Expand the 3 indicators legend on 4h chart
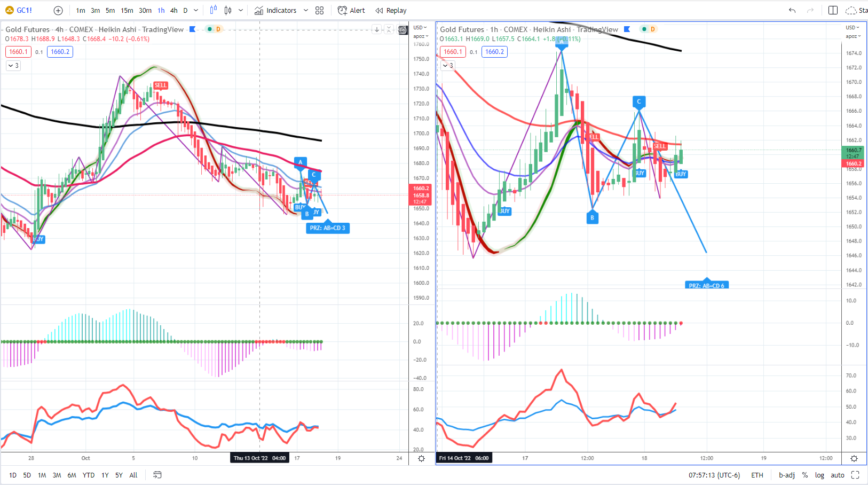This screenshot has width=868, height=485. [13, 66]
